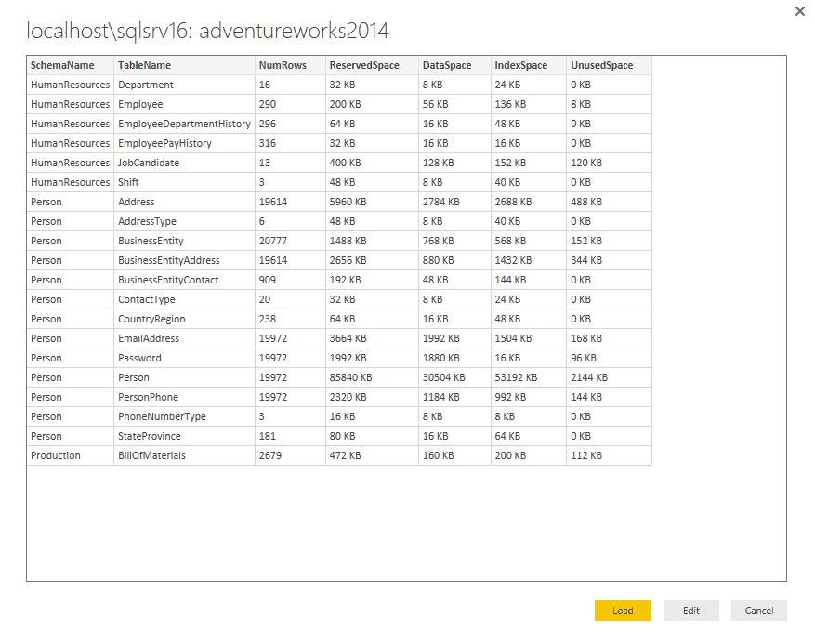Click the BillOfMaterials cell
815x644 pixels.
[185, 455]
